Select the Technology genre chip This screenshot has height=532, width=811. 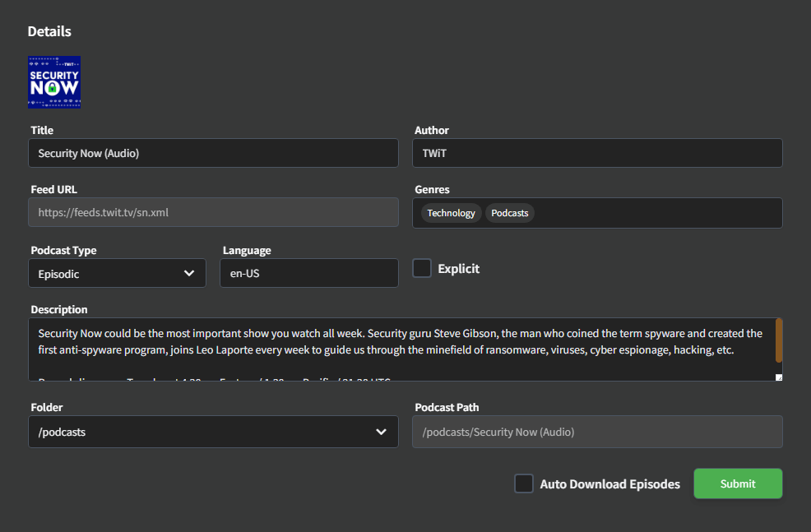[x=451, y=213]
